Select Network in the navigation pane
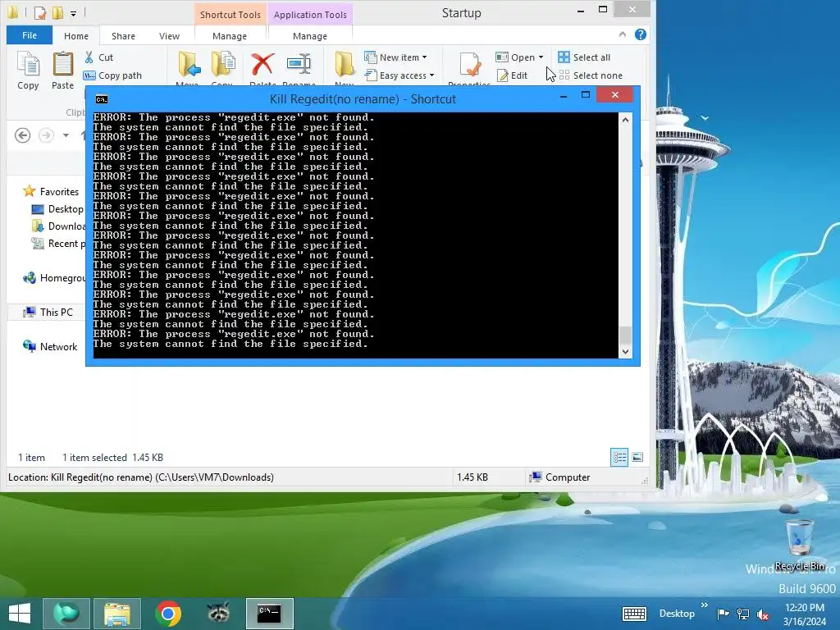The width and height of the screenshot is (840, 630). coord(50,347)
